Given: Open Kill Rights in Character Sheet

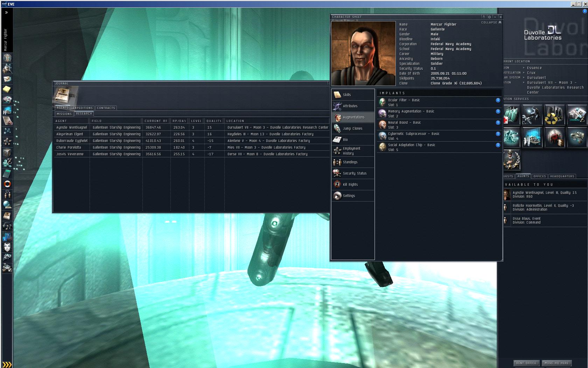Looking at the screenshot, I should click(x=353, y=184).
